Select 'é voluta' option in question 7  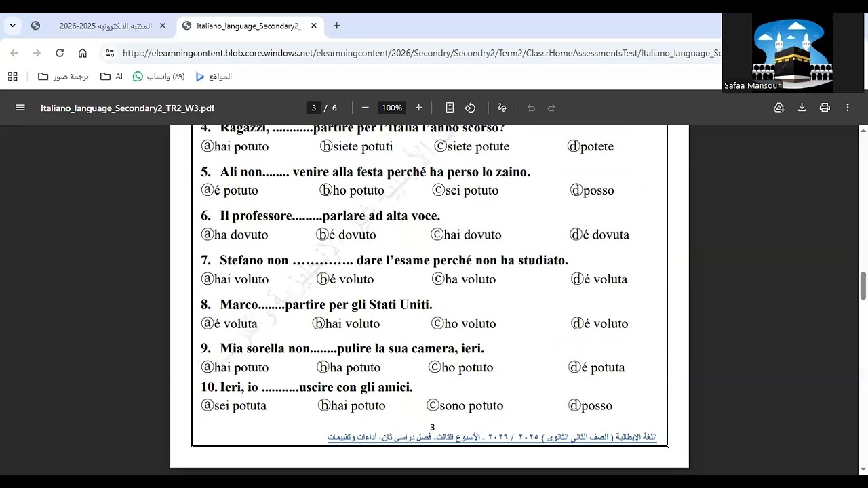tap(599, 279)
